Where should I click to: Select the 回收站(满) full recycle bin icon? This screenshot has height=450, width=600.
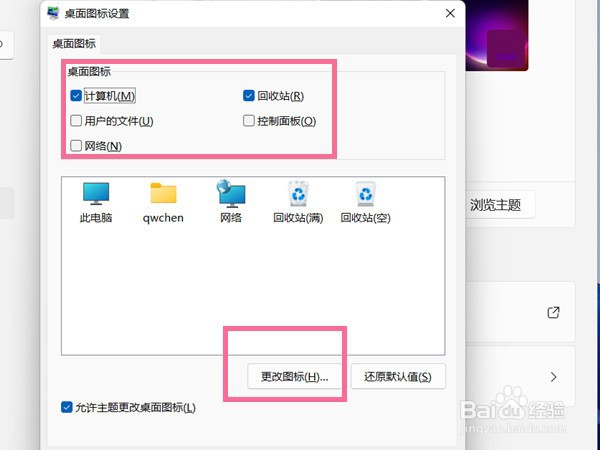(x=298, y=202)
